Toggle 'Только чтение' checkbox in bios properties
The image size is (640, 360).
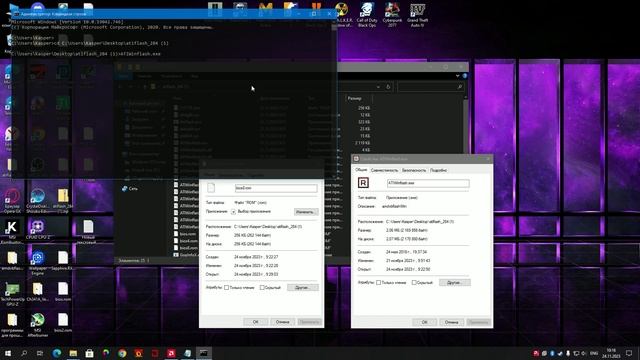pos(227,288)
